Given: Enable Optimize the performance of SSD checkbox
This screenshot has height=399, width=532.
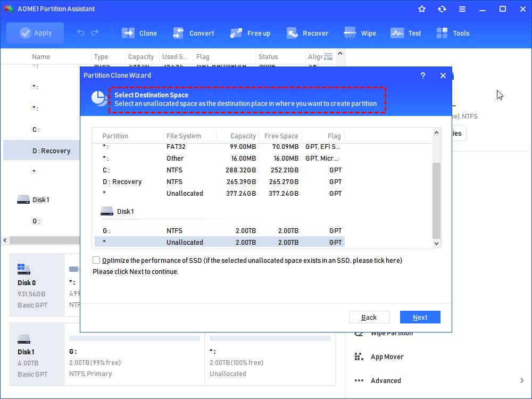Looking at the screenshot, I should pos(96,260).
